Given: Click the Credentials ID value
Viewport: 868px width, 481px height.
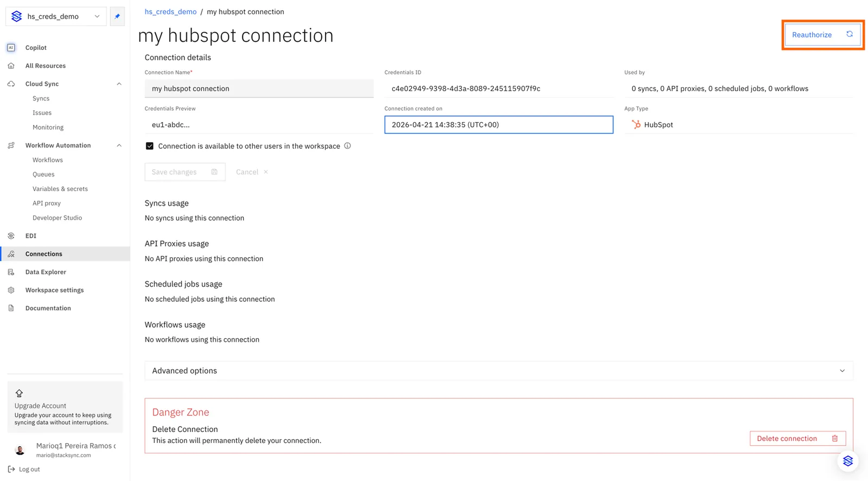Looking at the screenshot, I should (466, 88).
